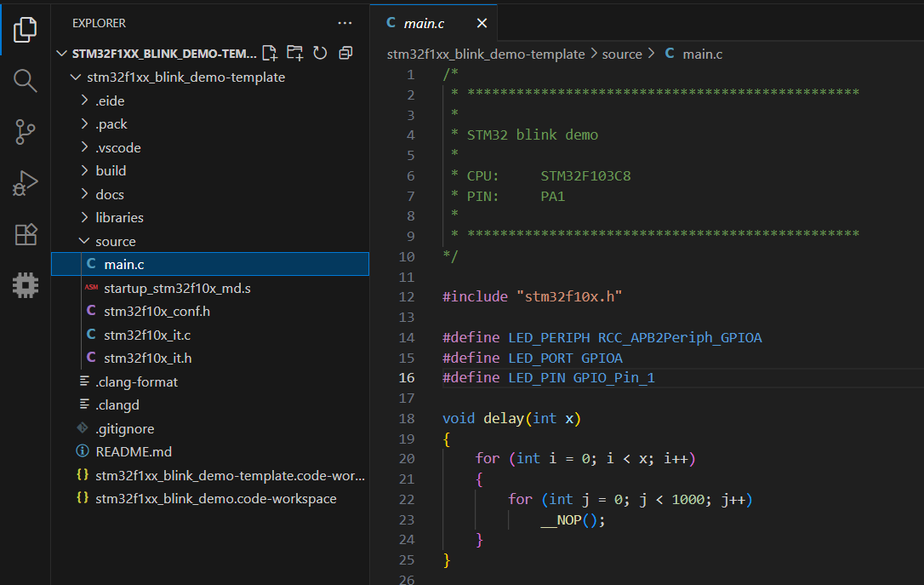The image size is (924, 585).
Task: Open stm32f10x_it.c file
Action: pos(210,335)
